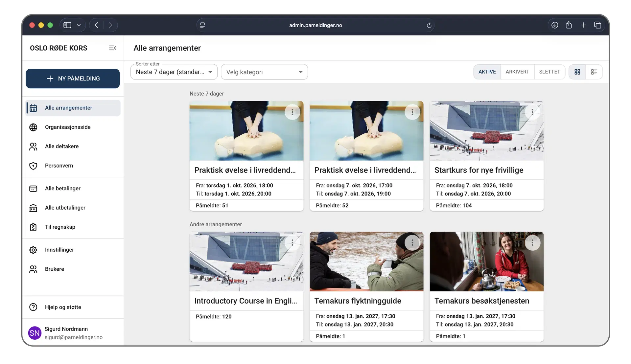The image size is (631, 364).
Task: Open browser downloads icon
Action: pos(555,25)
